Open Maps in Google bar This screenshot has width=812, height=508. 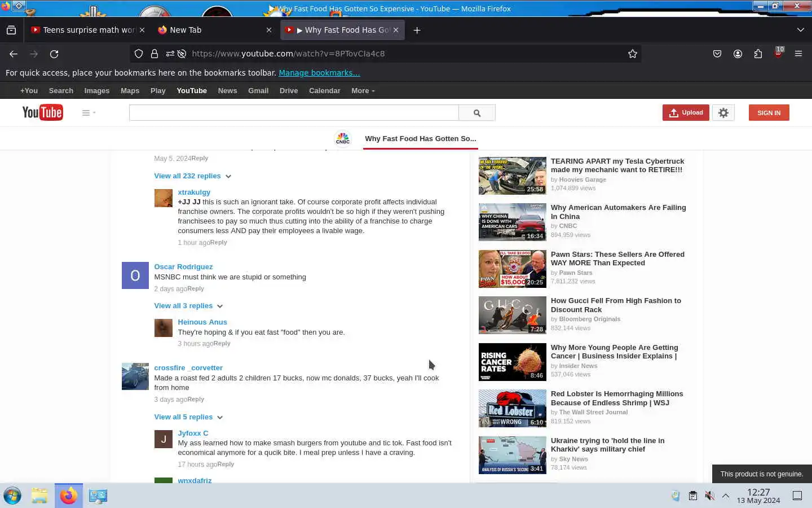[x=130, y=91]
